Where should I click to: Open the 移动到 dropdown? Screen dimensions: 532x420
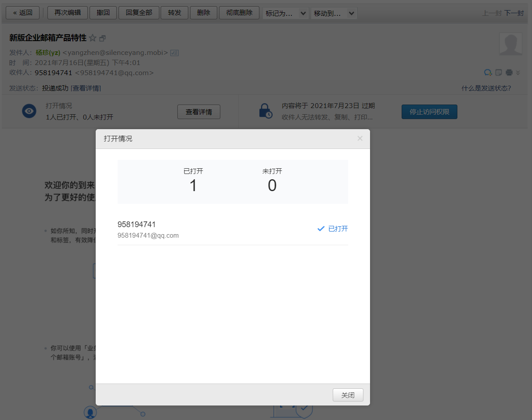coord(334,13)
